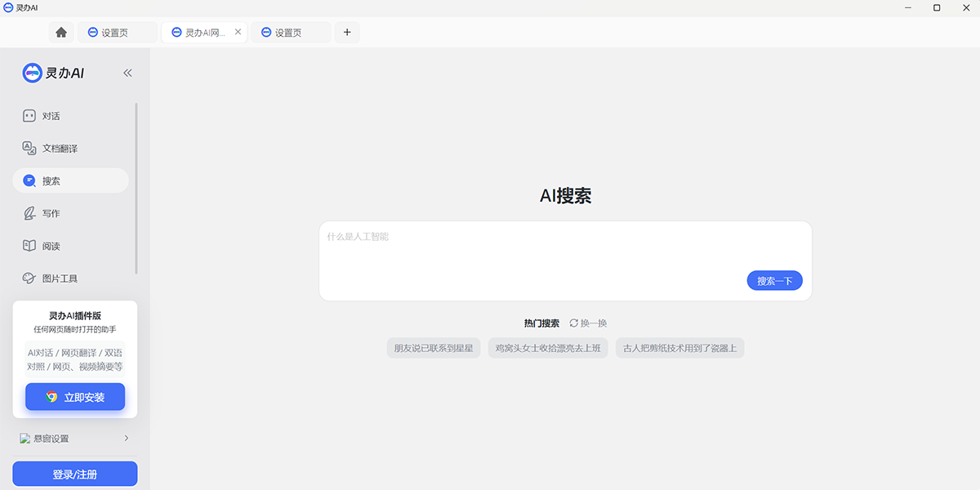Maximize the 灵办AI window
Viewport: 980px width, 490px height.
(x=937, y=7)
